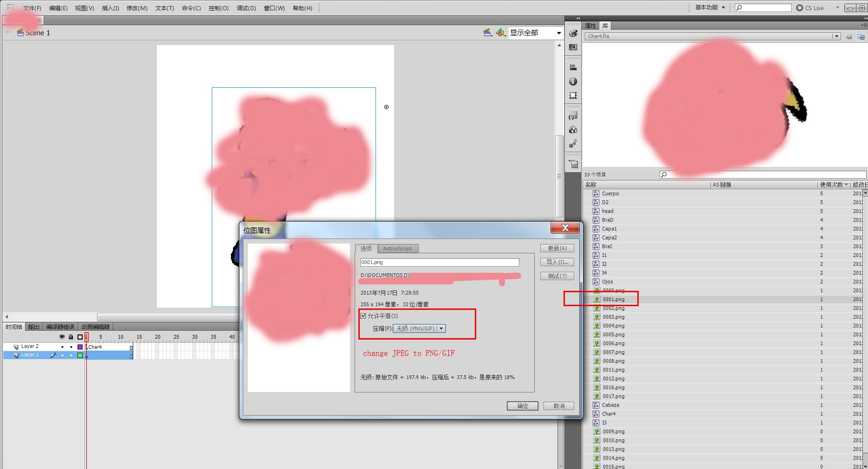Open the Control menu
This screenshot has width=868, height=469.
click(219, 8)
